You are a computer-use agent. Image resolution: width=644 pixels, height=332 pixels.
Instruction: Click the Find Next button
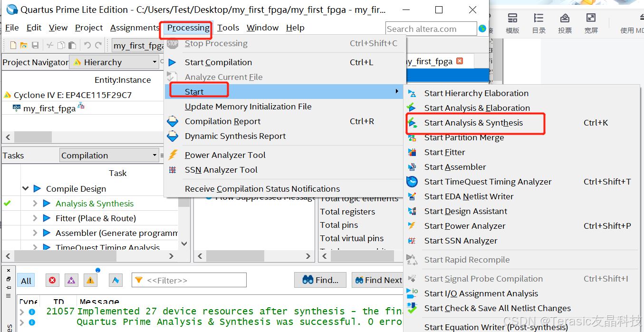pos(378,280)
